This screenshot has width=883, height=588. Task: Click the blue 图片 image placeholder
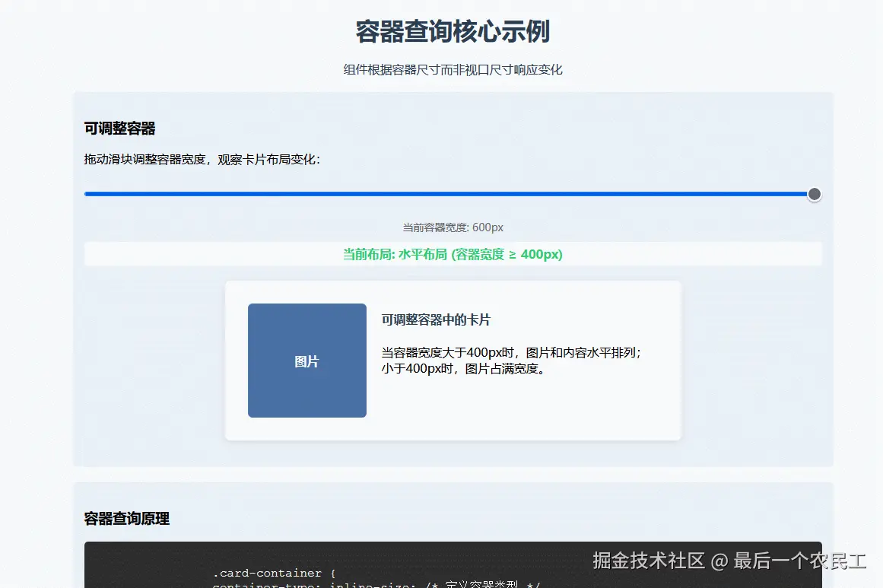pyautogui.click(x=307, y=361)
